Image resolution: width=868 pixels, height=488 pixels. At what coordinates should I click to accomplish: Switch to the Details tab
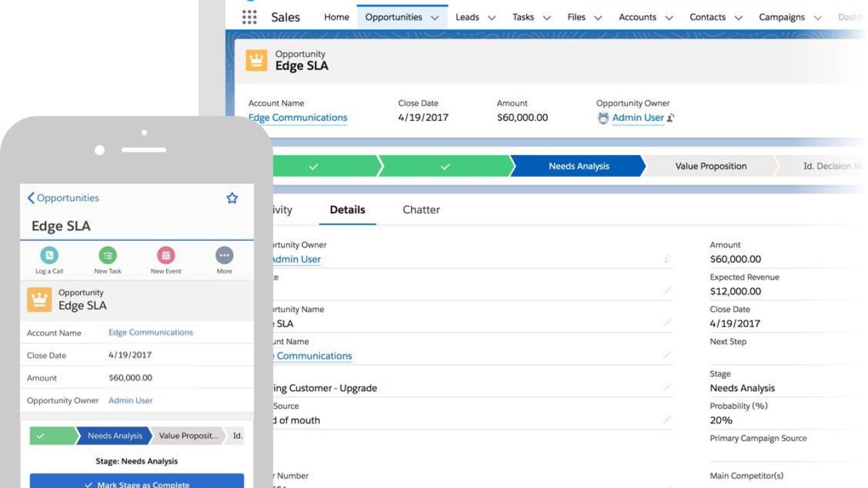tap(347, 209)
